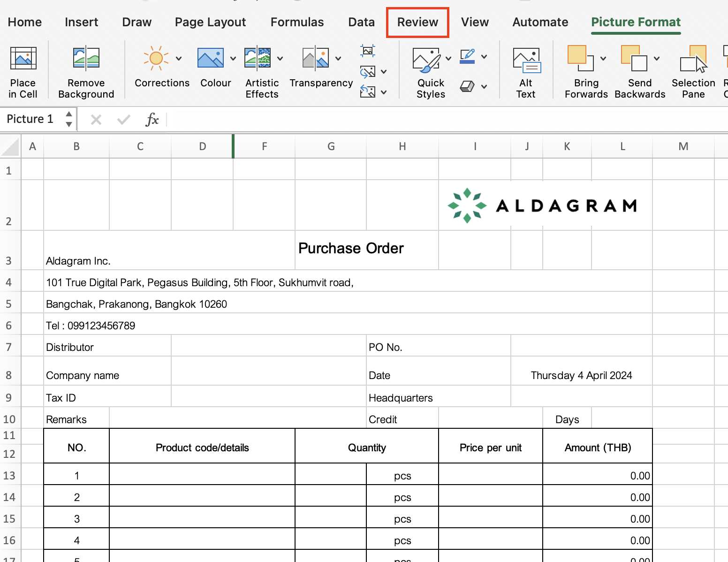728x562 pixels.
Task: Open the Colour dropdown menu
Action: tap(233, 59)
